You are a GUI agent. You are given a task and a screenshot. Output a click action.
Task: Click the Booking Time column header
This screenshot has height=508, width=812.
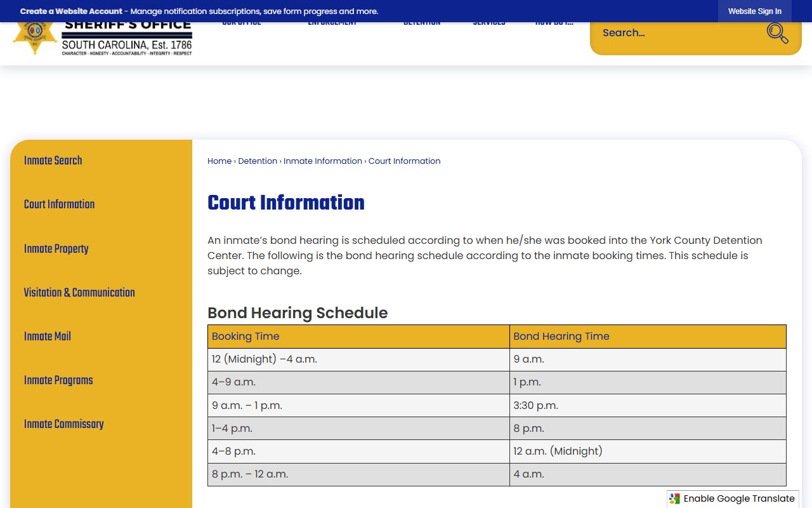point(358,337)
